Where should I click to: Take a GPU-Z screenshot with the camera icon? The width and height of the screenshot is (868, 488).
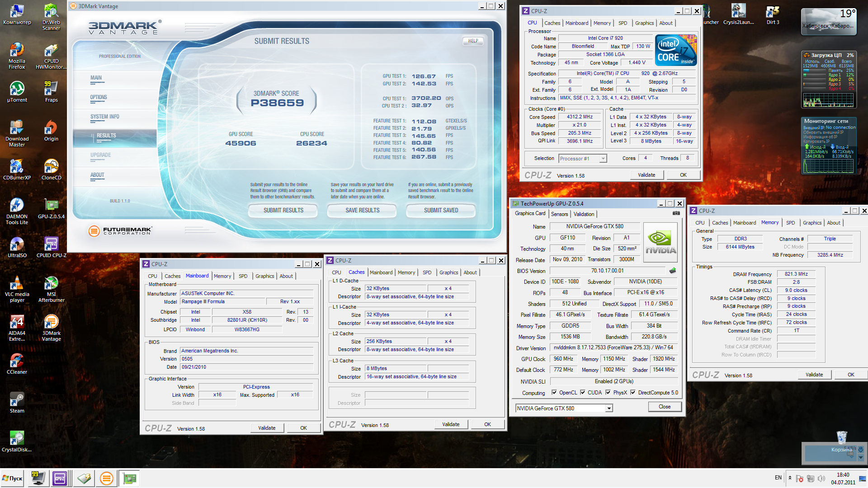point(676,213)
